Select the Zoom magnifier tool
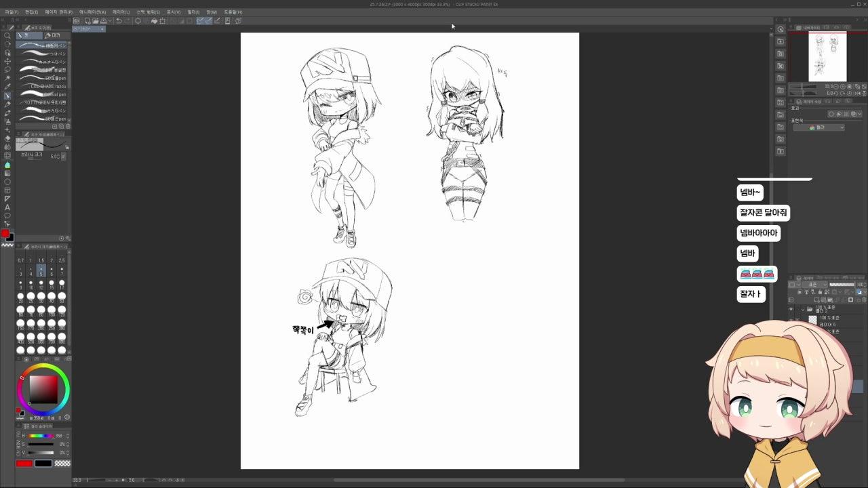 (x=7, y=35)
